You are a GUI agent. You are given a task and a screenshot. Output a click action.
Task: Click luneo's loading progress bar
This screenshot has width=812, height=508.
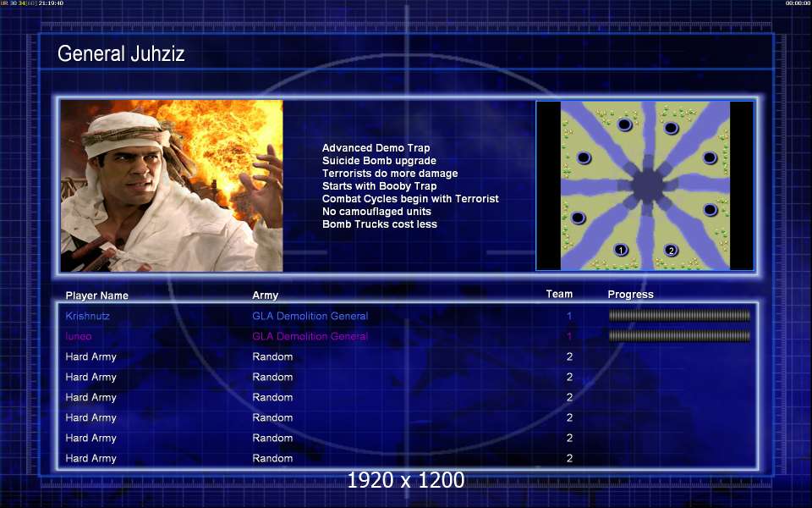pyautogui.click(x=679, y=336)
